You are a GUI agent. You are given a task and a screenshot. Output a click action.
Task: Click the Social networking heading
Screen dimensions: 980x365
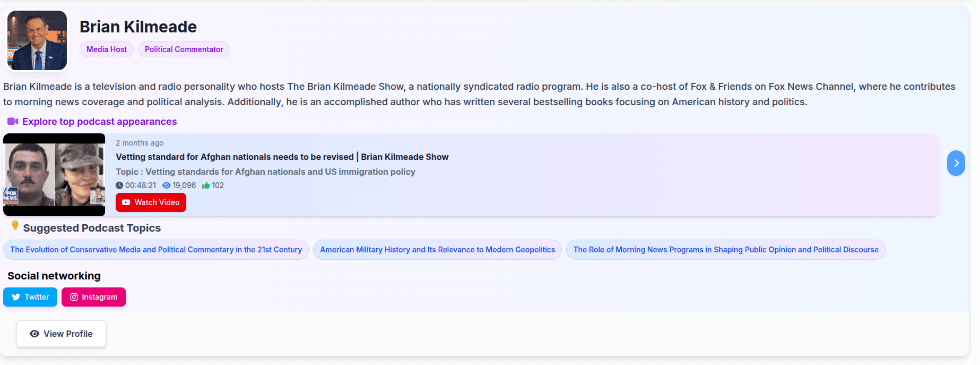click(54, 276)
